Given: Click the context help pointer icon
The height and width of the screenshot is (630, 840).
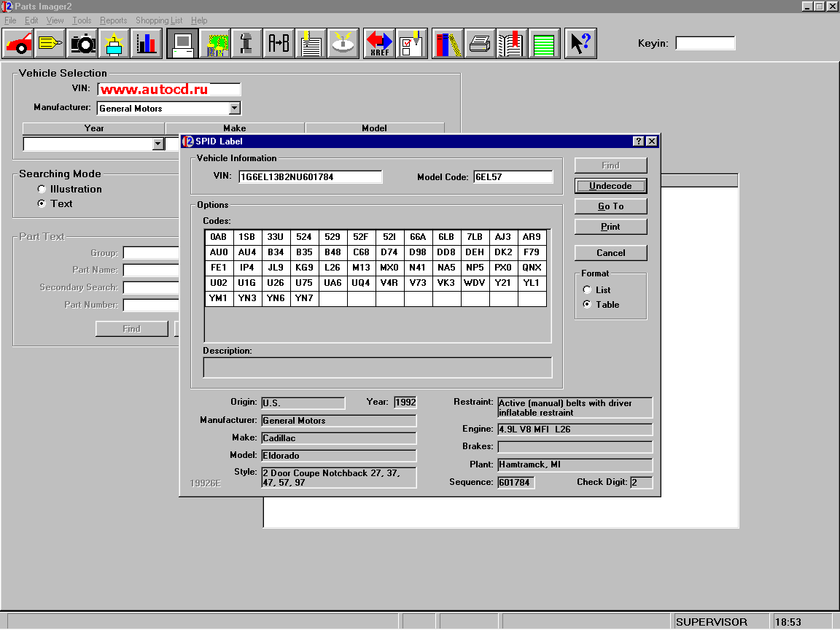Looking at the screenshot, I should [580, 44].
